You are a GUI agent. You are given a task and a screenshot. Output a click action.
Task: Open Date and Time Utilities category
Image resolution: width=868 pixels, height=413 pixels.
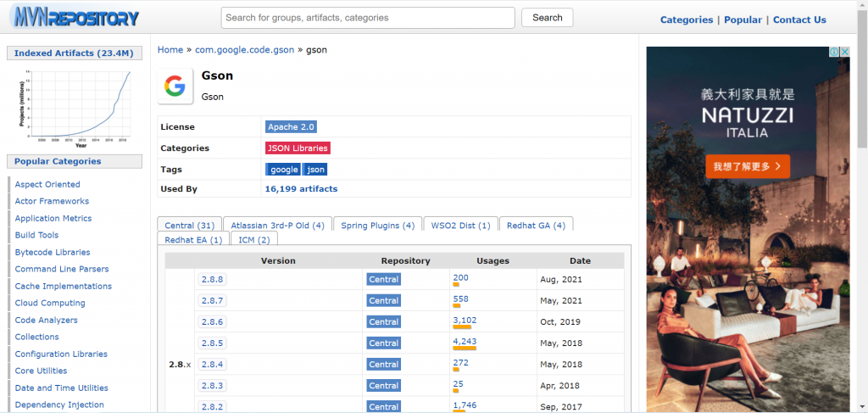point(61,388)
